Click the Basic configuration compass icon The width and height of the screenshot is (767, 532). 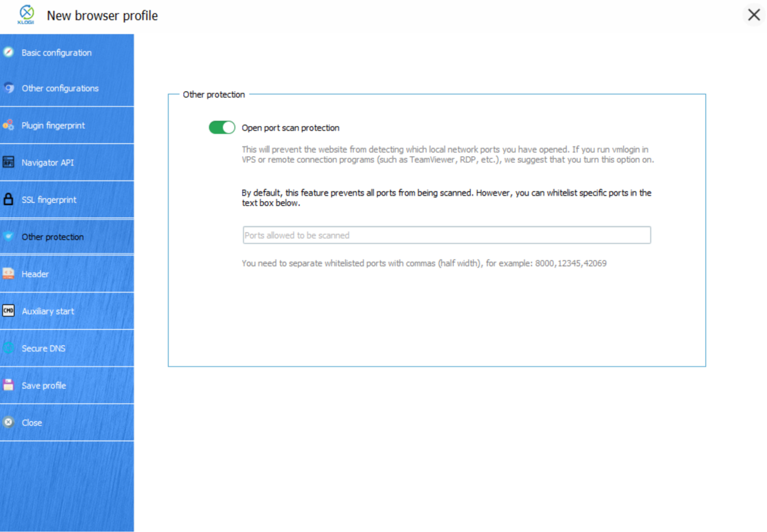click(8, 52)
